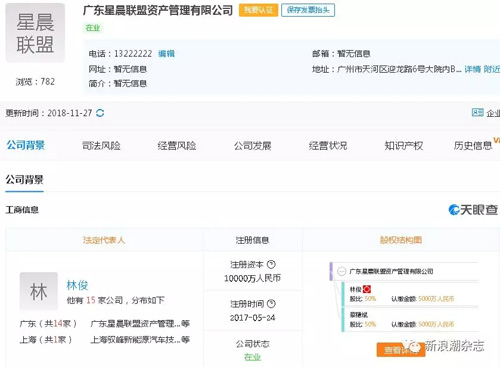Click 编辑 link next to phone number
Image resolution: width=500 pixels, height=367 pixels.
[x=166, y=54]
